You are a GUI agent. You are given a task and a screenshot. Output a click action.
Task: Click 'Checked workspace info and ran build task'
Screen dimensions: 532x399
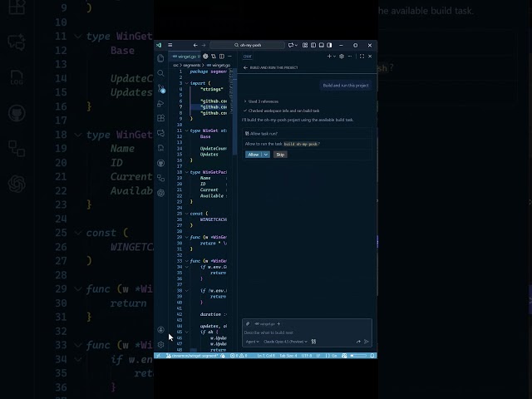[x=281, y=111]
